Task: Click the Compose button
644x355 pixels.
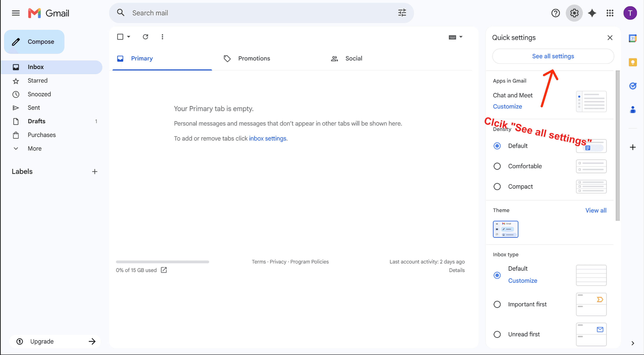Action: pyautogui.click(x=34, y=42)
